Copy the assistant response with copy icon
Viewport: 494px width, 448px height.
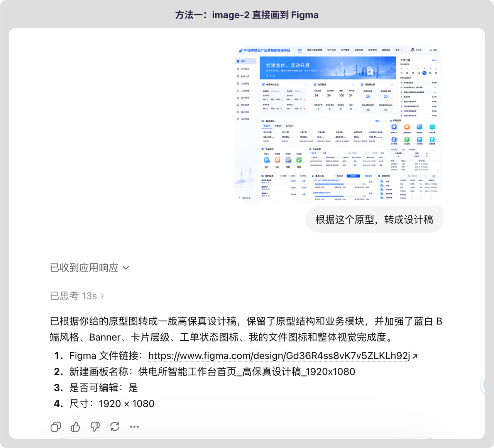[56, 427]
